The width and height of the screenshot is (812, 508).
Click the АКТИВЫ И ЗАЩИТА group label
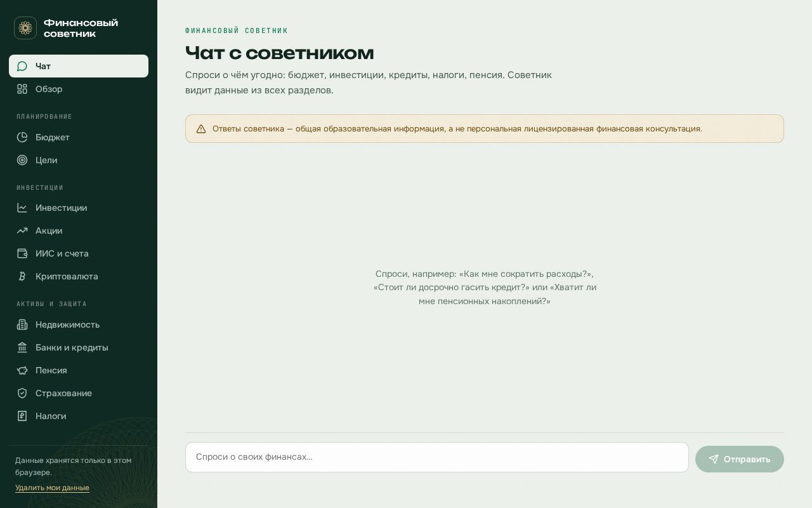(51, 304)
